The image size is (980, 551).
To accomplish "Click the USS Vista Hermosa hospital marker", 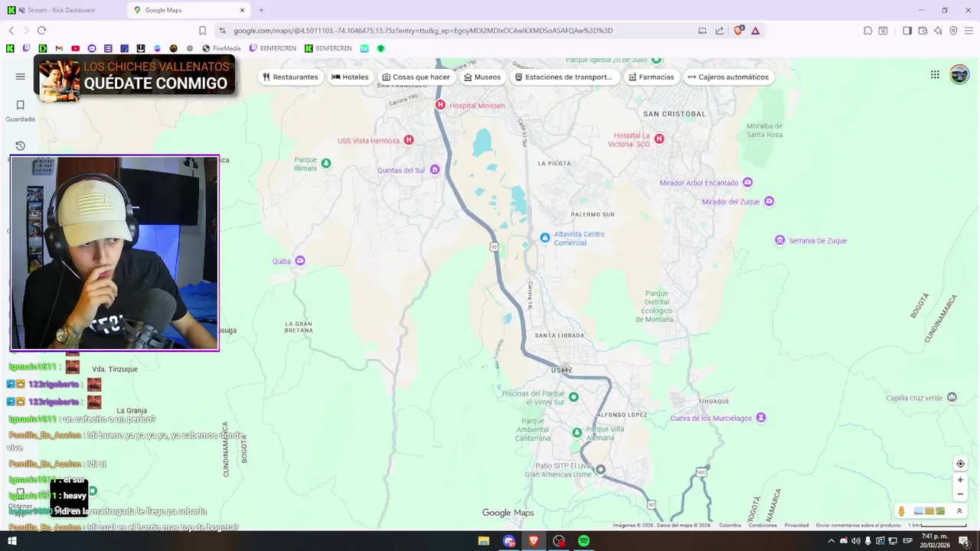I will tap(409, 140).
